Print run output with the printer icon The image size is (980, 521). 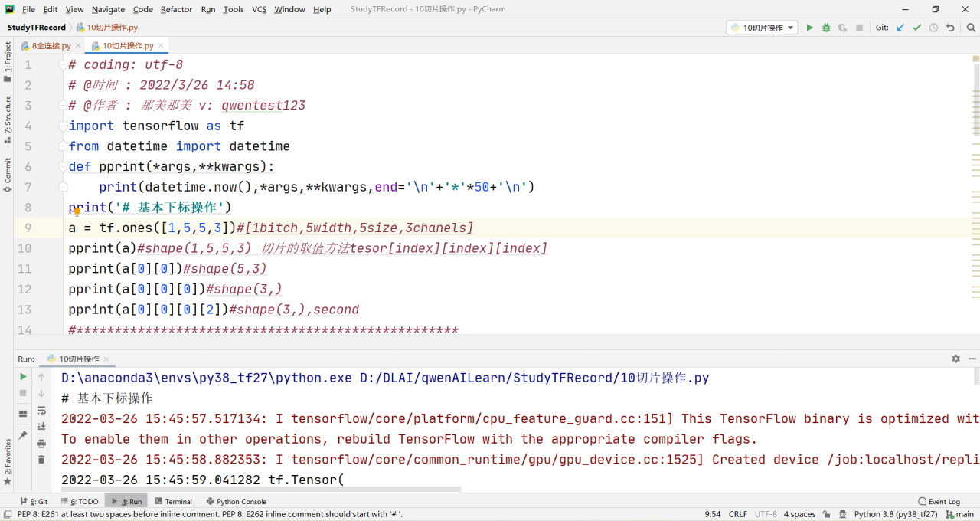(41, 443)
